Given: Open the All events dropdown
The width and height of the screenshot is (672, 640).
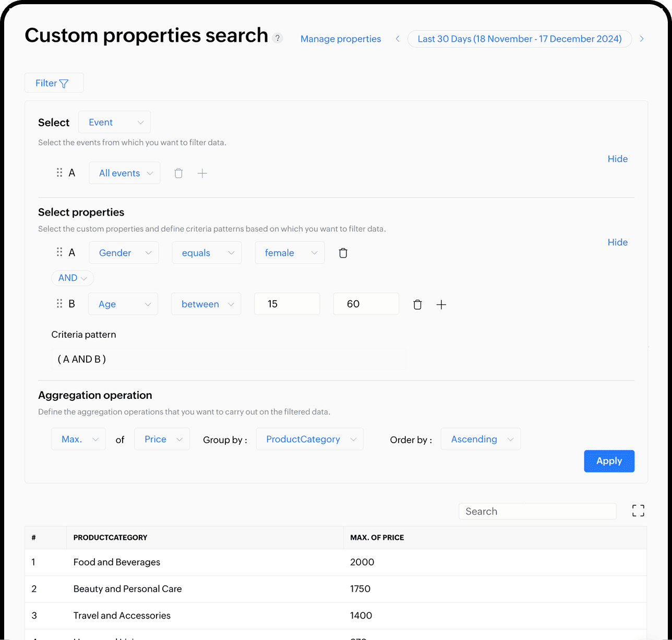Looking at the screenshot, I should click(x=125, y=173).
